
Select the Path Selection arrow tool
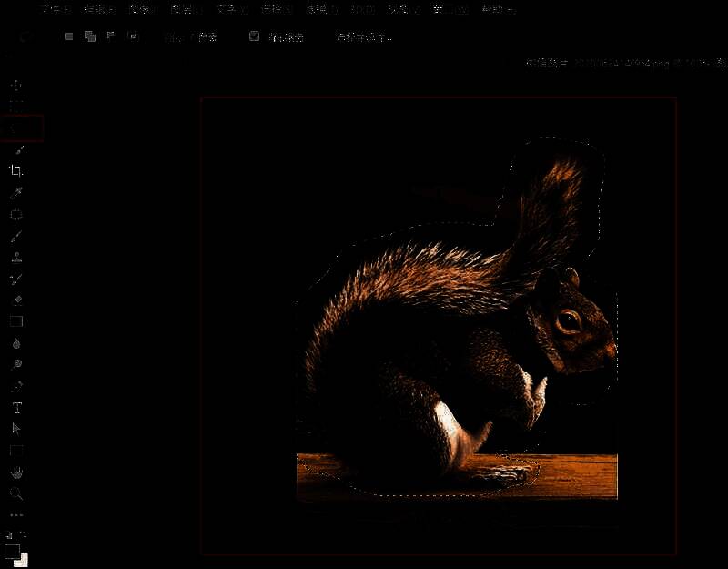point(15,429)
